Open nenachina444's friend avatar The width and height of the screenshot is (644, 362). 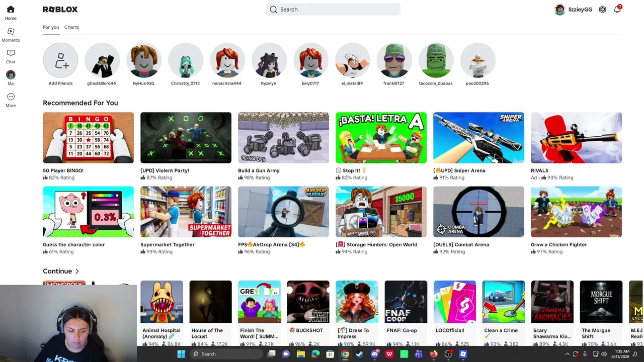click(227, 60)
